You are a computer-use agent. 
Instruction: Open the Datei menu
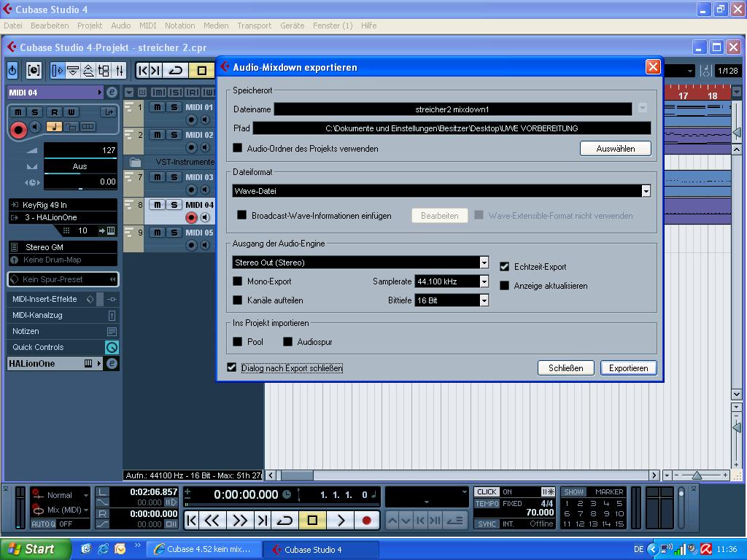coord(13,26)
